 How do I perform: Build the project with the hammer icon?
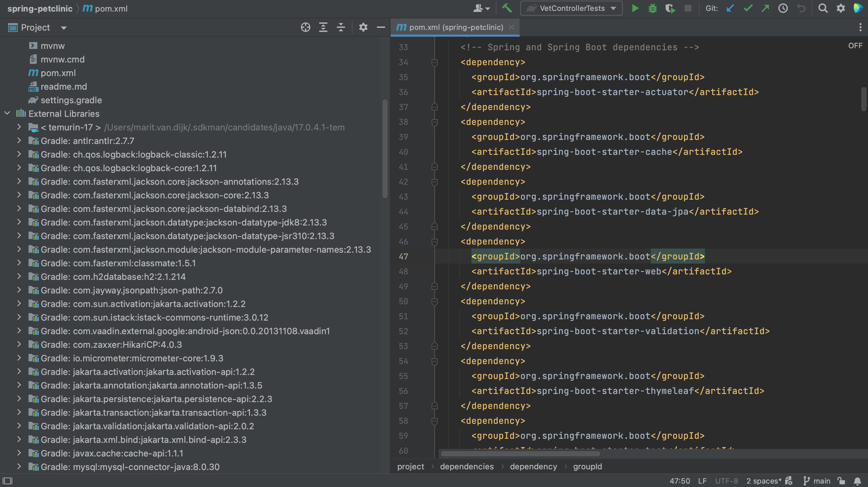507,8
